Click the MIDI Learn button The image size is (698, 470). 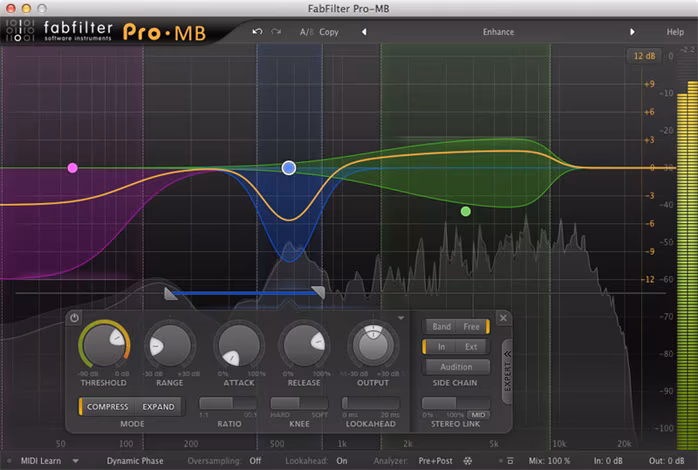click(x=41, y=461)
